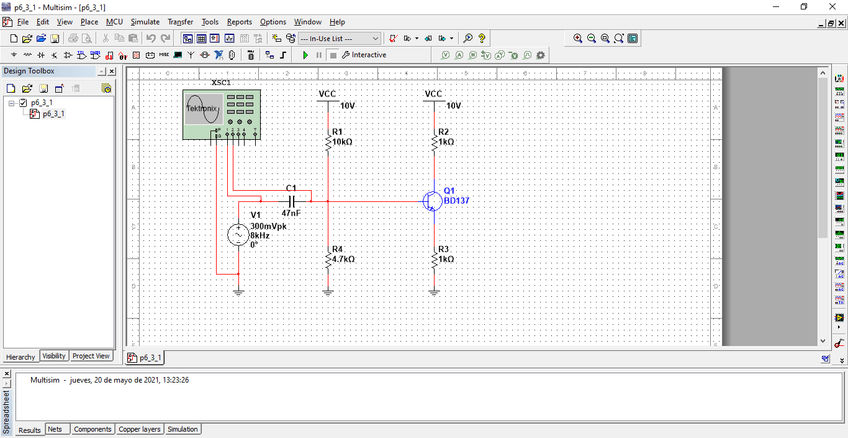The width and height of the screenshot is (848, 438).
Task: Open the Place menu
Action: tap(89, 21)
